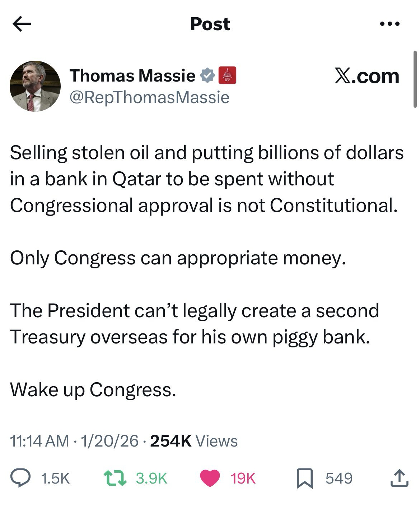Go back using the left arrow
The width and height of the screenshot is (420, 513).
[x=22, y=24]
